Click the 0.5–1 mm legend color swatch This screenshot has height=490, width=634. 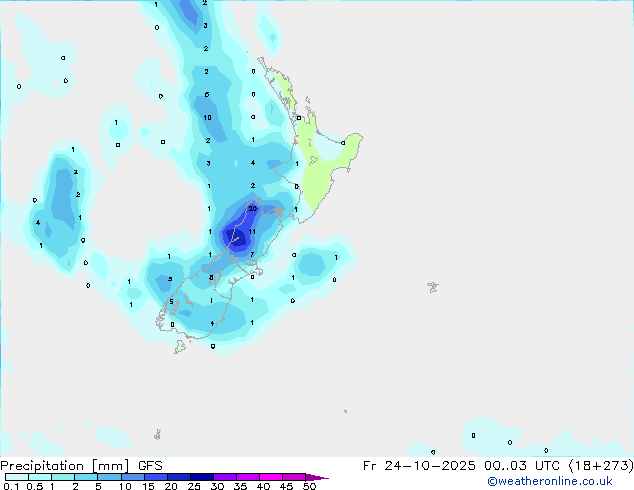(x=40, y=477)
